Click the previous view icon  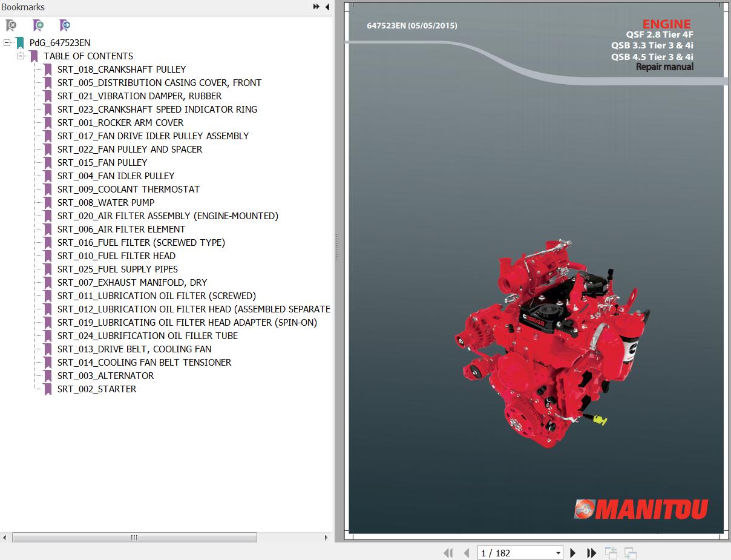611,553
